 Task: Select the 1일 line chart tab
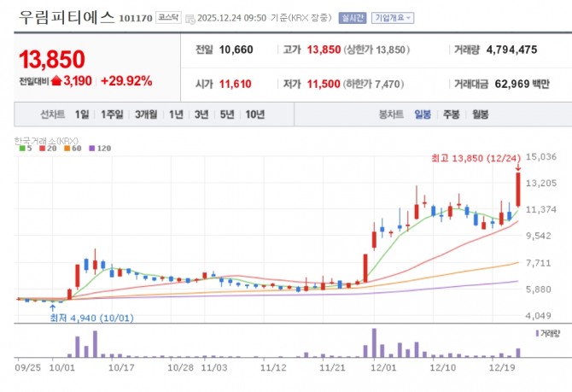(x=82, y=114)
